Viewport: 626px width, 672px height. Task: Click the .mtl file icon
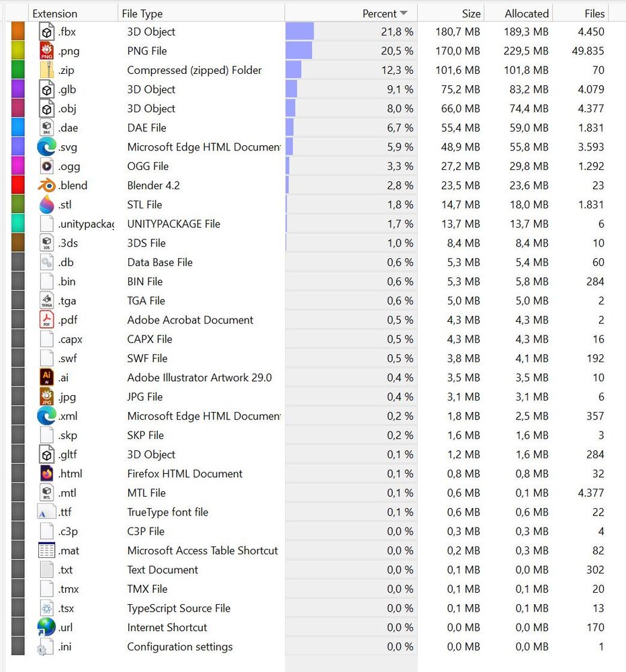pos(47,493)
